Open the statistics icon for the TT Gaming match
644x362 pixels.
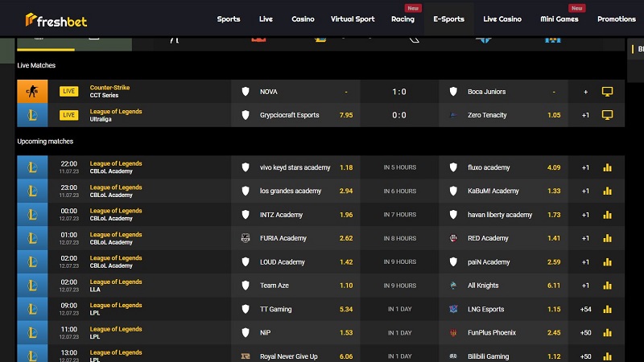[607, 309]
